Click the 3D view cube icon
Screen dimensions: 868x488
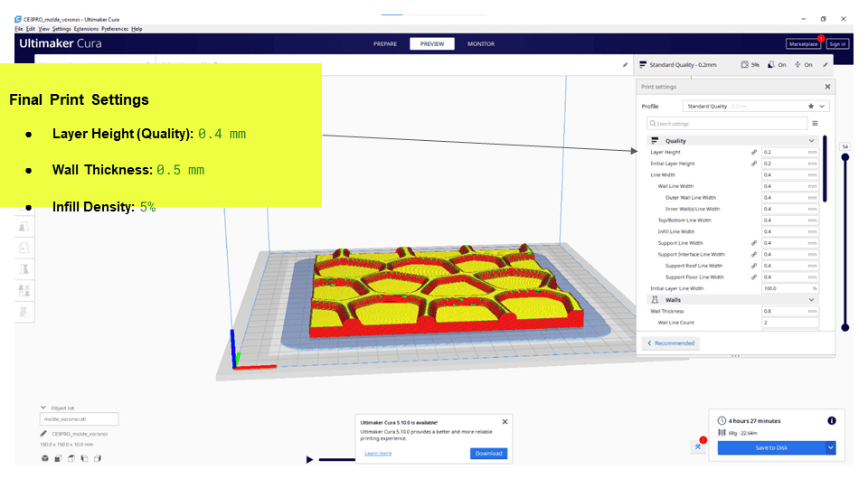pos(45,458)
